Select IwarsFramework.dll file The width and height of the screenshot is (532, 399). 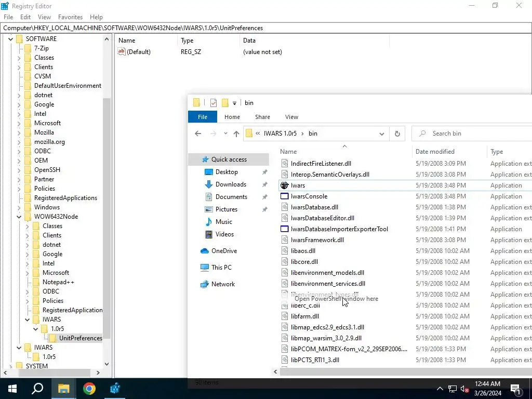[x=317, y=240]
